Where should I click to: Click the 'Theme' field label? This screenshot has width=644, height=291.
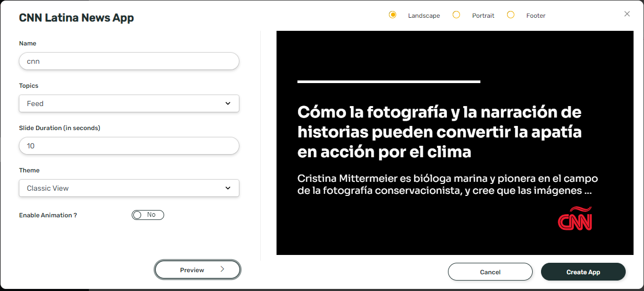tap(29, 170)
